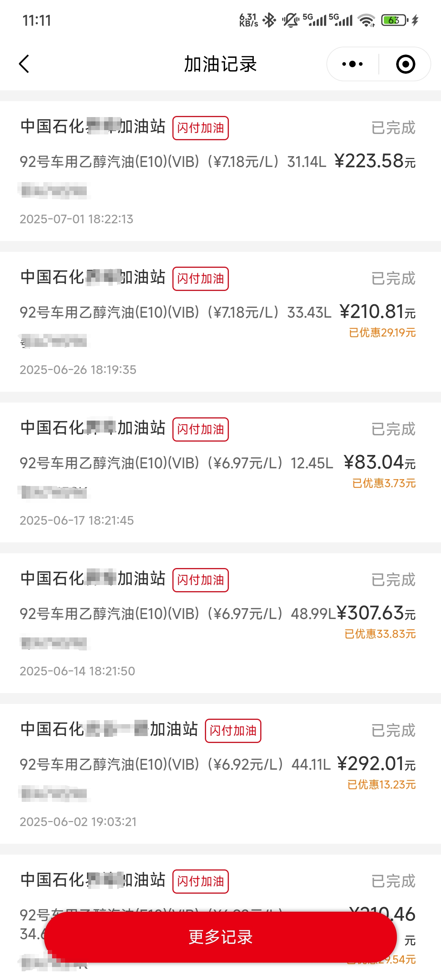Tap the battery indicator icon
Screen dimensions: 441x980
tap(395, 20)
